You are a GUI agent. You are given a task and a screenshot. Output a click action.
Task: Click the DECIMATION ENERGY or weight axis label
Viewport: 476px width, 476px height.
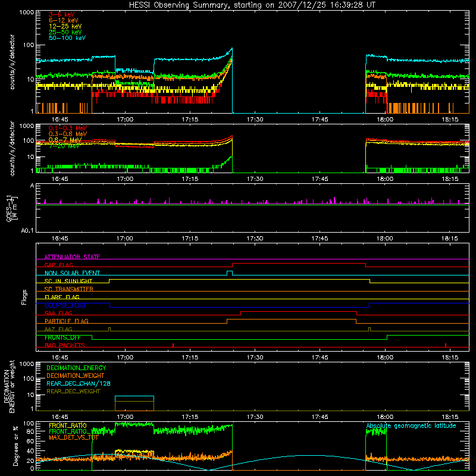9,387
